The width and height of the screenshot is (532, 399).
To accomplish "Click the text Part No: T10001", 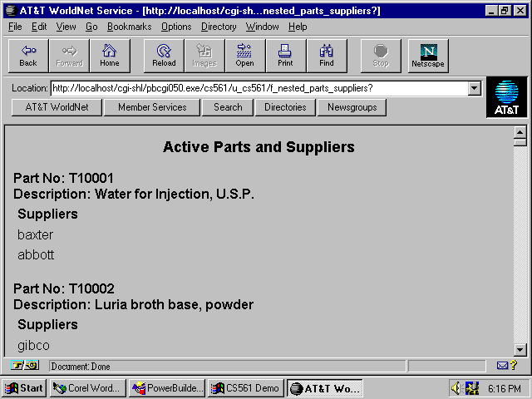I will click(x=63, y=178).
